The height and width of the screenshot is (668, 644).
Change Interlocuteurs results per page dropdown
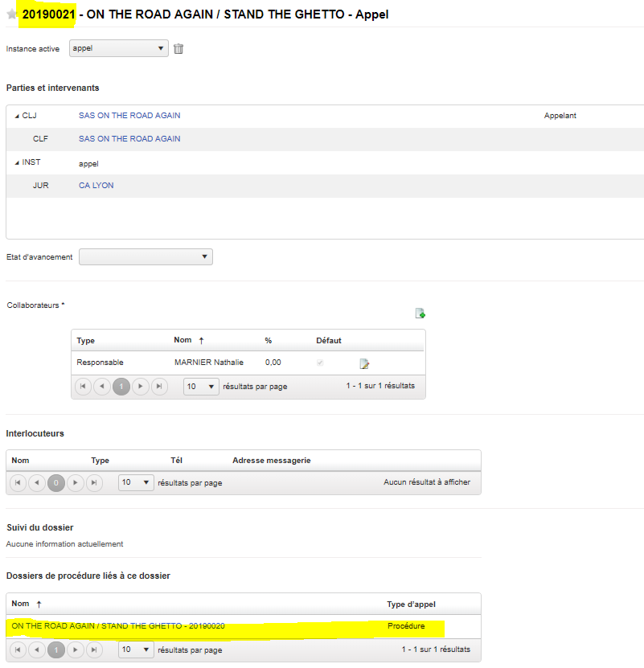[x=136, y=482]
